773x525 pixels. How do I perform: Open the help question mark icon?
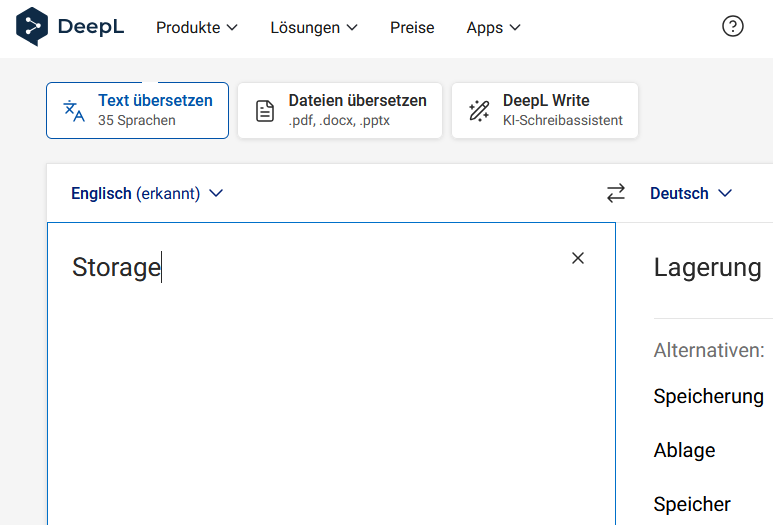point(733,26)
